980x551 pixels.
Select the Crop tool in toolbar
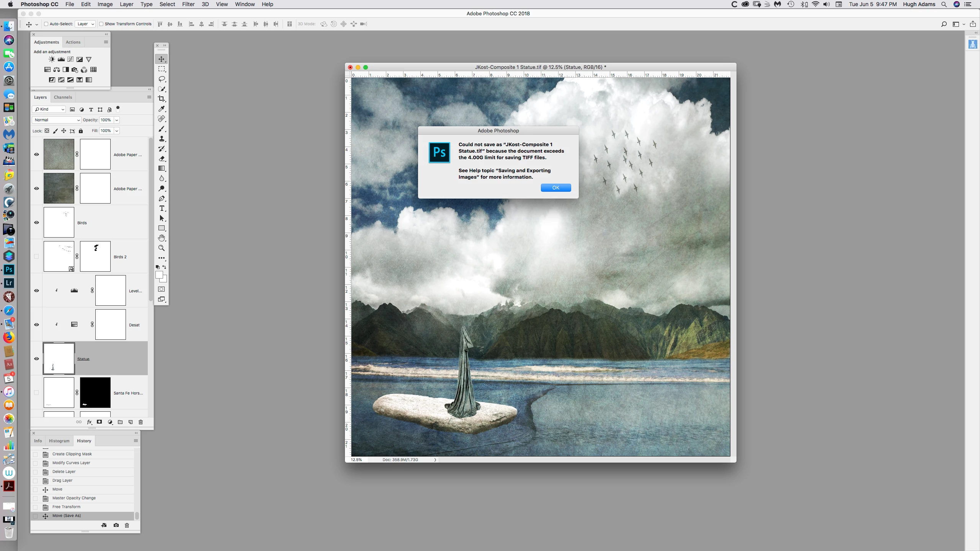click(162, 99)
